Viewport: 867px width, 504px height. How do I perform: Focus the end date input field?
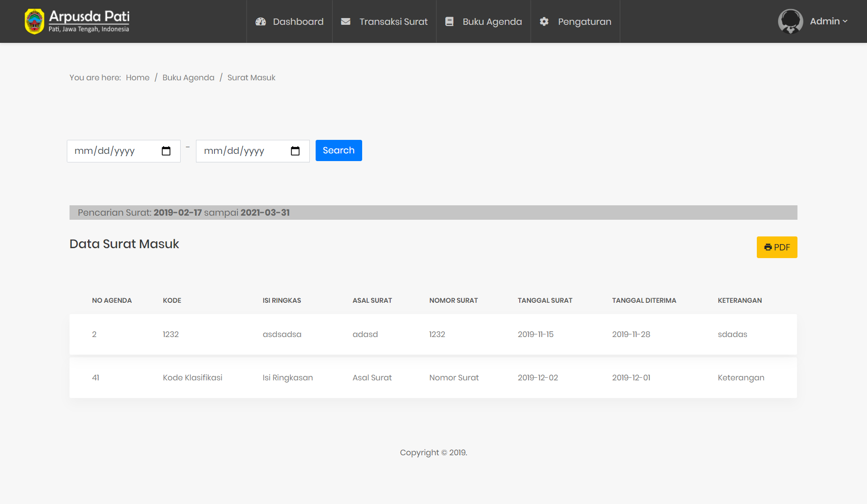242,151
